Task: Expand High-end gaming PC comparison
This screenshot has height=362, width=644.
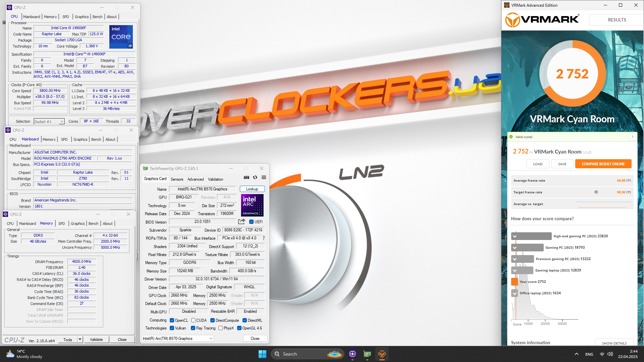Action: [515, 236]
